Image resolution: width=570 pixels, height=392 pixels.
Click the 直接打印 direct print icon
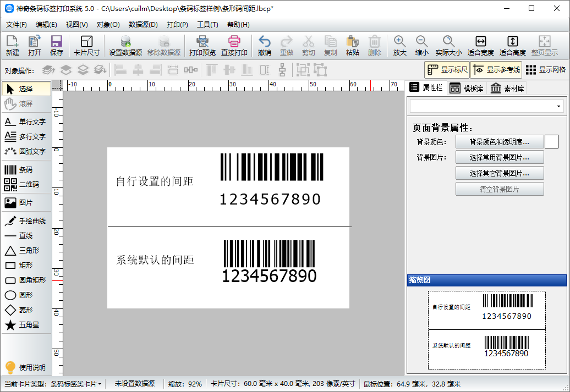click(x=234, y=46)
